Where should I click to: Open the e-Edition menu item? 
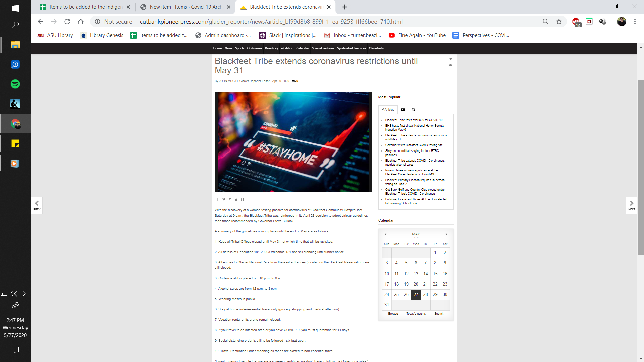tap(287, 48)
